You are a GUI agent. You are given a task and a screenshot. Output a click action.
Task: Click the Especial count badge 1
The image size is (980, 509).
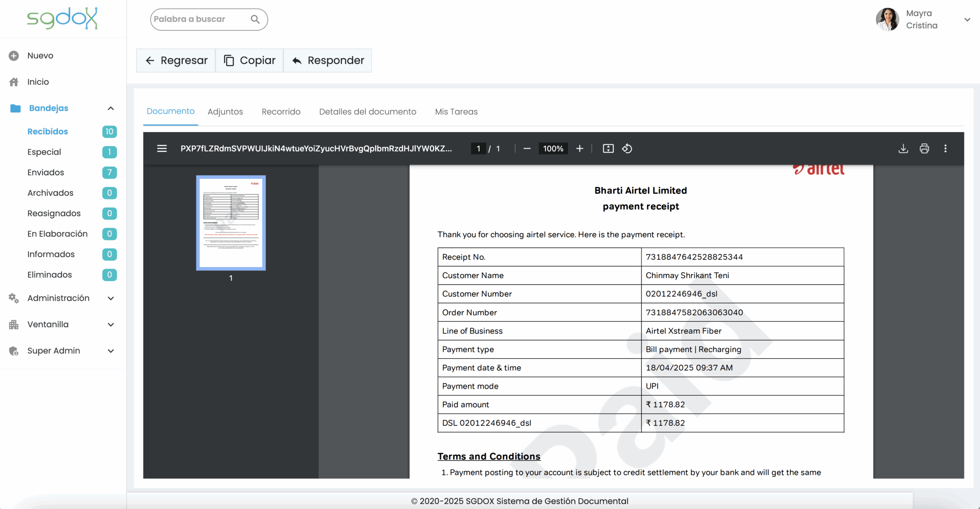click(109, 152)
